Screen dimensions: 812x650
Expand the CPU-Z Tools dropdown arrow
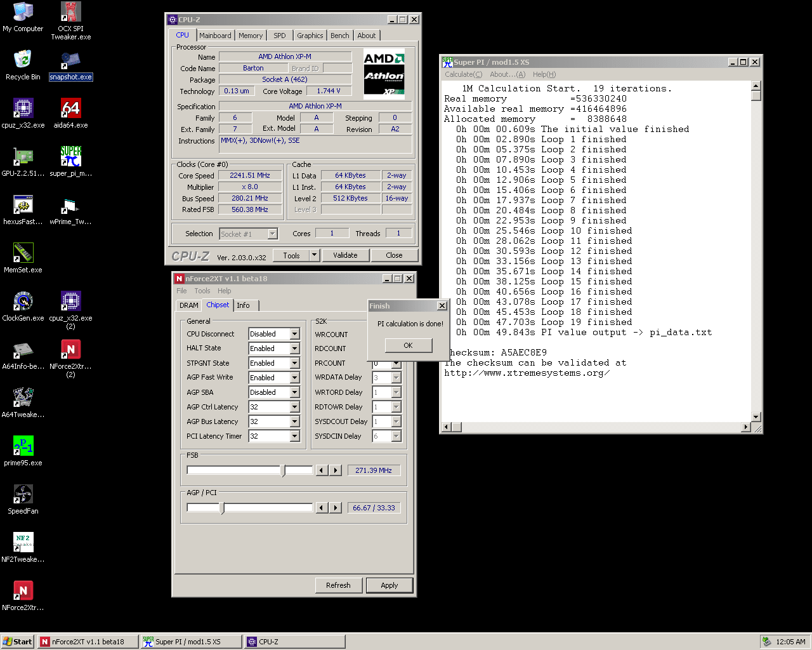coord(314,255)
